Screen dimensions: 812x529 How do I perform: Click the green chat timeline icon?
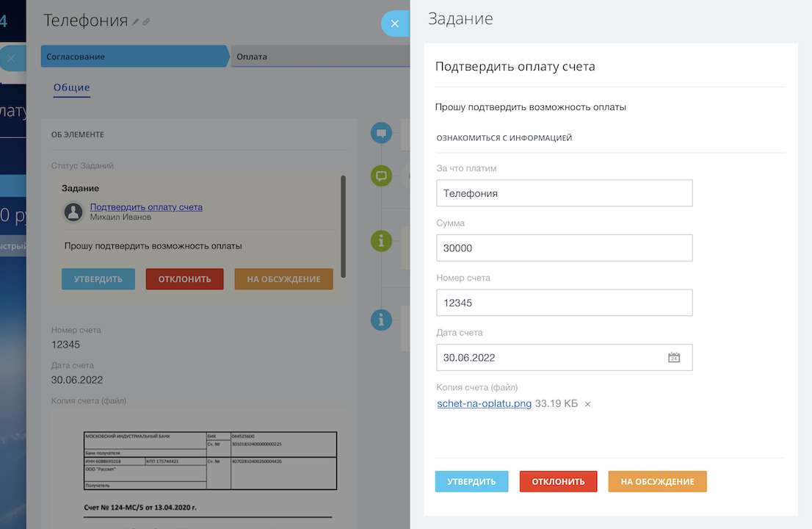(381, 176)
